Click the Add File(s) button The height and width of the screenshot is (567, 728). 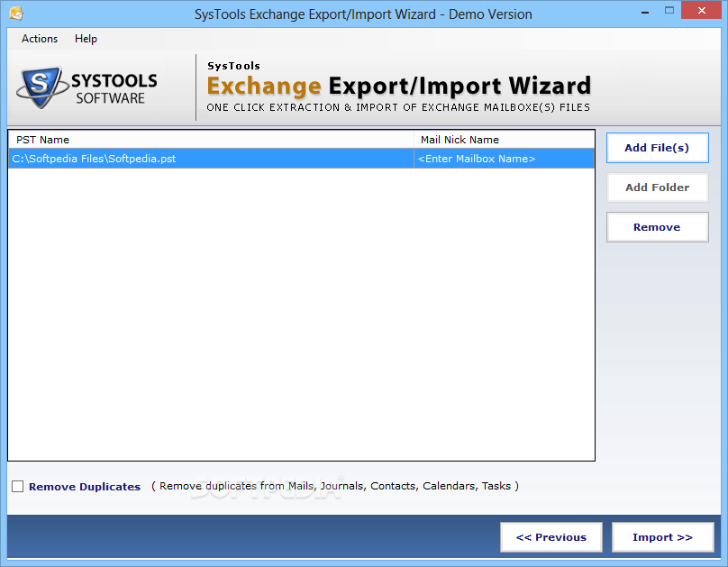(657, 148)
